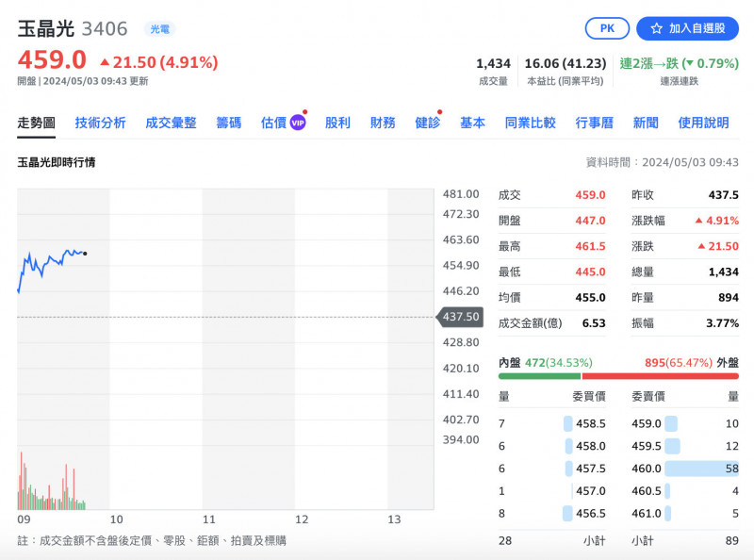Click the star icon in 加入自選股
754x560 pixels.
tap(656, 28)
